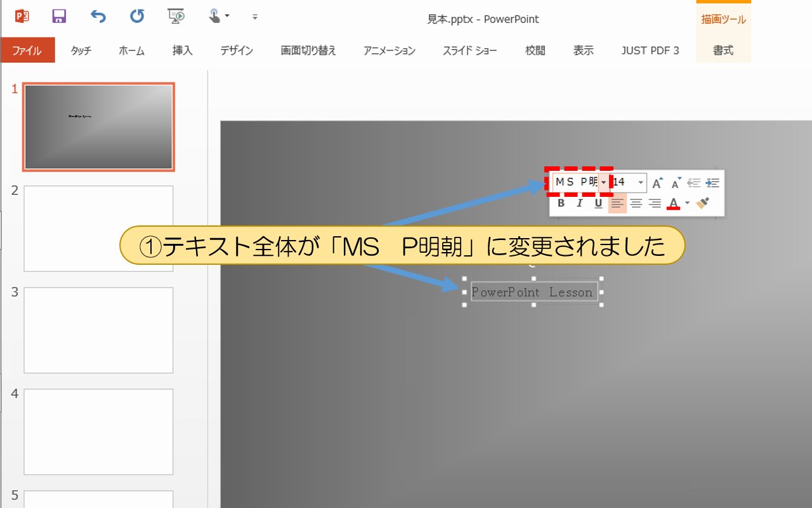Open Customize Quick Access Toolbar arrow
The height and width of the screenshot is (508, 812).
click(255, 17)
